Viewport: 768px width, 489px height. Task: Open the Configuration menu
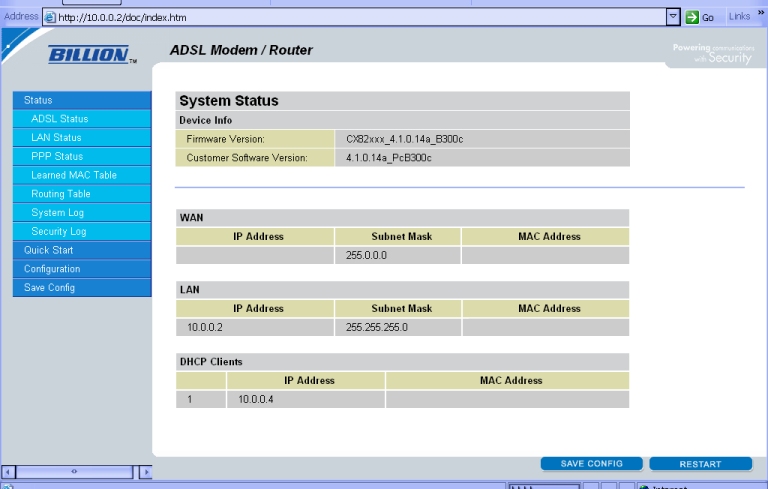coord(82,269)
